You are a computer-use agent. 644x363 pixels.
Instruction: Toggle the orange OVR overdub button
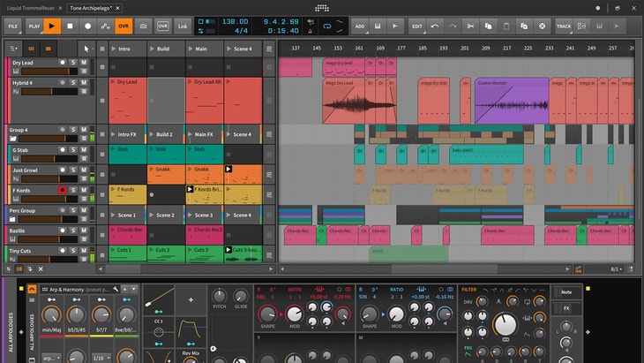124,26
